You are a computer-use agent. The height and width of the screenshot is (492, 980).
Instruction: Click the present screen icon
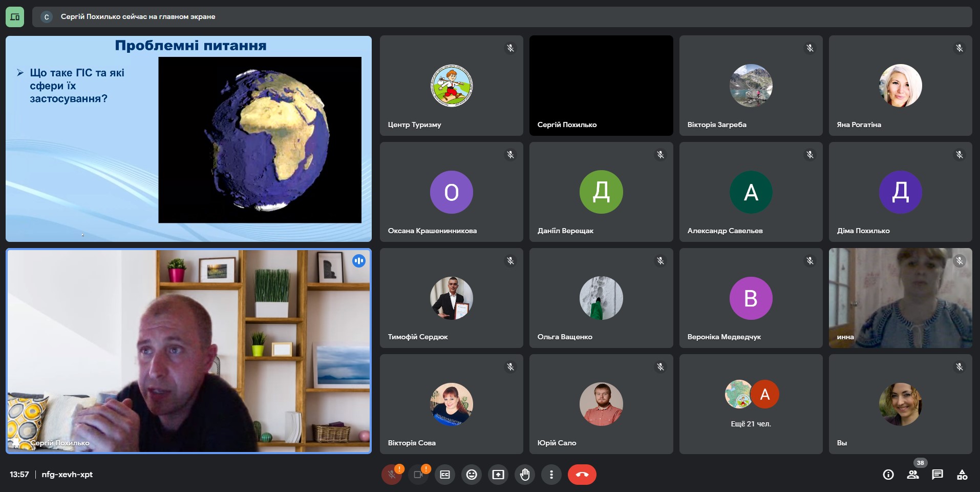point(498,475)
